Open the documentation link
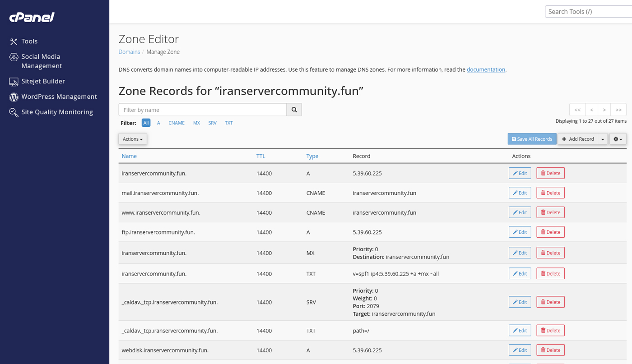 (486, 69)
